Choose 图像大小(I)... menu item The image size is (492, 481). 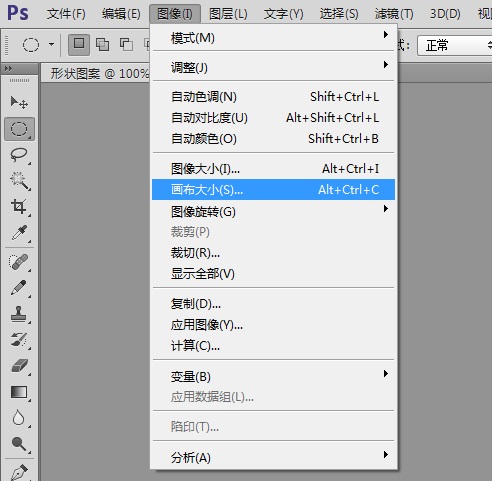click(x=273, y=169)
